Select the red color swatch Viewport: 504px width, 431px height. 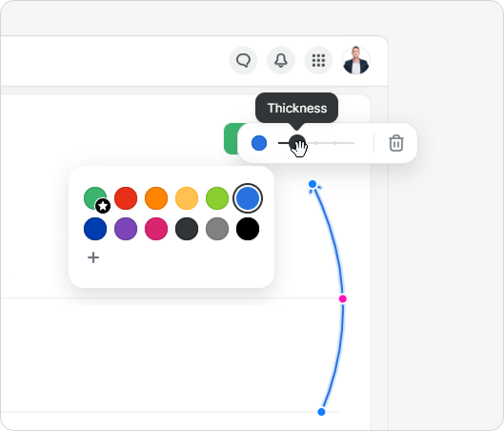pyautogui.click(x=126, y=198)
